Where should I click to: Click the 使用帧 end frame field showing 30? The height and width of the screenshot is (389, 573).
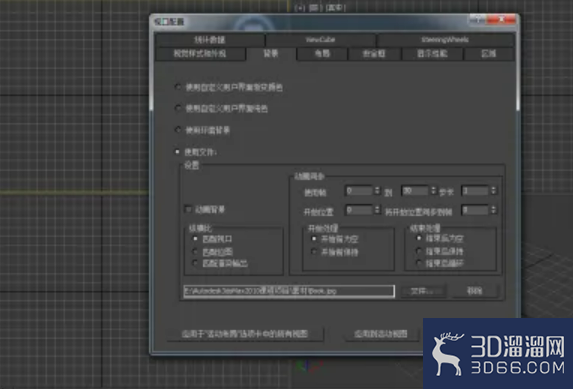(415, 191)
